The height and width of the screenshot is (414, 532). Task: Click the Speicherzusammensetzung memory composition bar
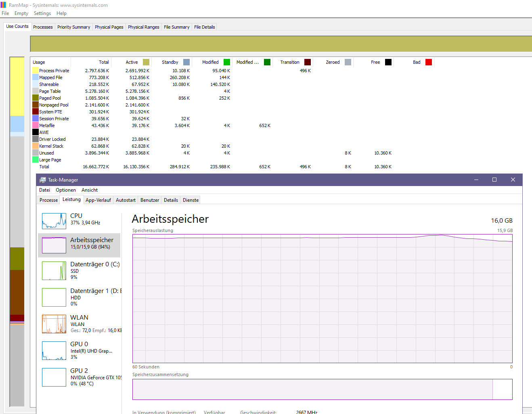coord(322,389)
